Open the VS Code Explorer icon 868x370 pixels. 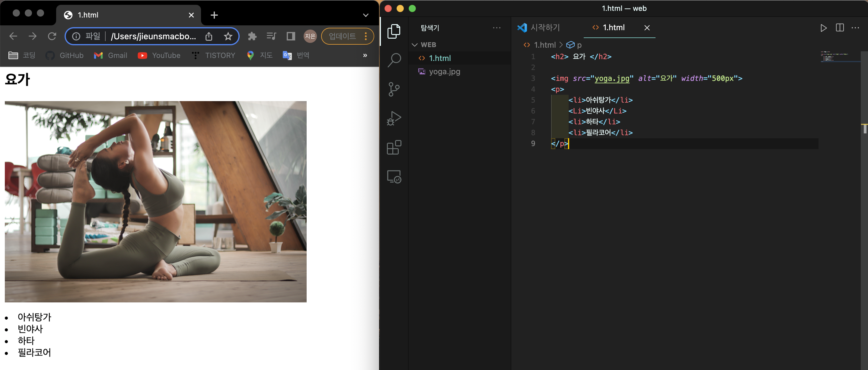394,31
